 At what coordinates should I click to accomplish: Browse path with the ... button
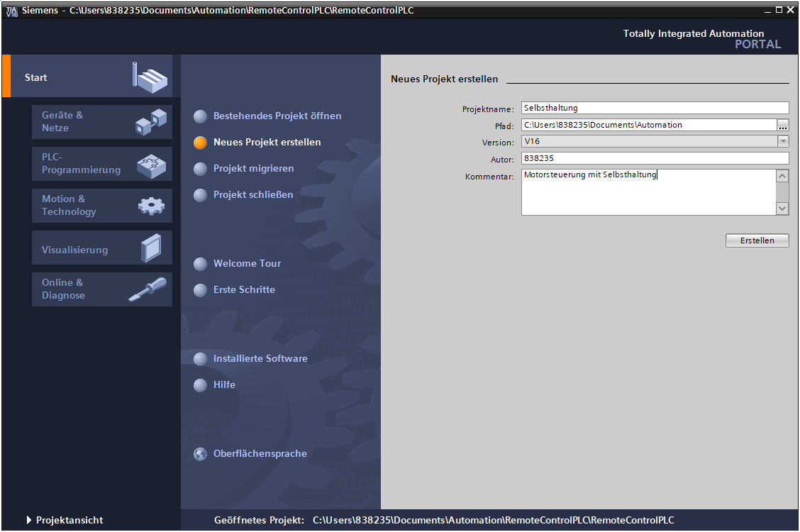pyautogui.click(x=783, y=125)
